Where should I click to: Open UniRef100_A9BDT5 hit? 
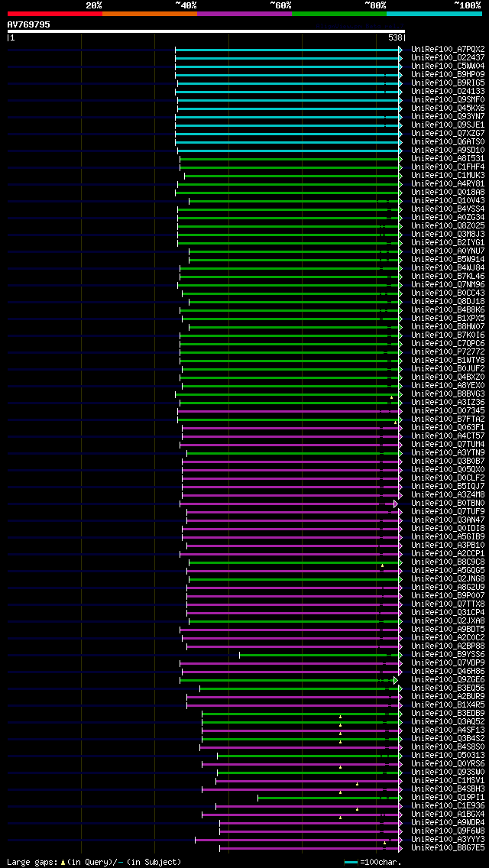pos(448,630)
